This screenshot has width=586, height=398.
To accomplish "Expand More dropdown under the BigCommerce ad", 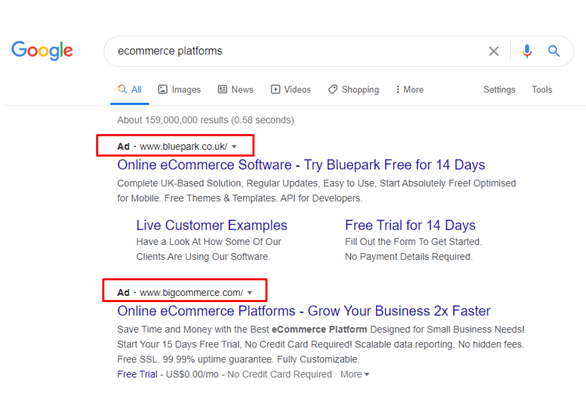I will click(x=355, y=374).
